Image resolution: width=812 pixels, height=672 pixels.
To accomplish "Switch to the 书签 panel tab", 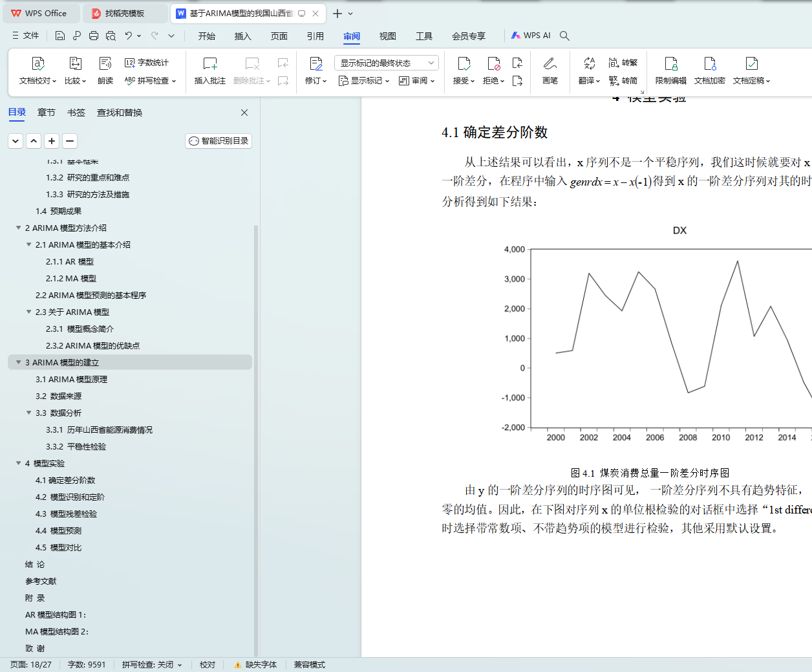I will click(x=76, y=113).
